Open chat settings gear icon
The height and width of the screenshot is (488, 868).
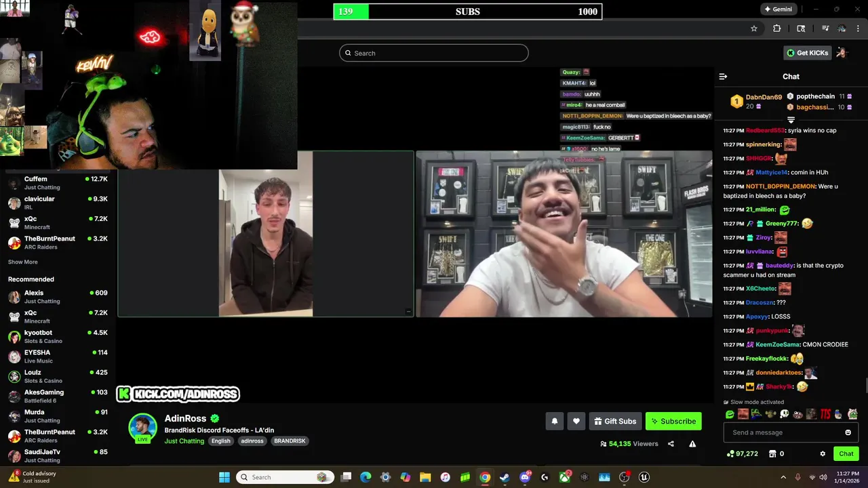click(823, 454)
